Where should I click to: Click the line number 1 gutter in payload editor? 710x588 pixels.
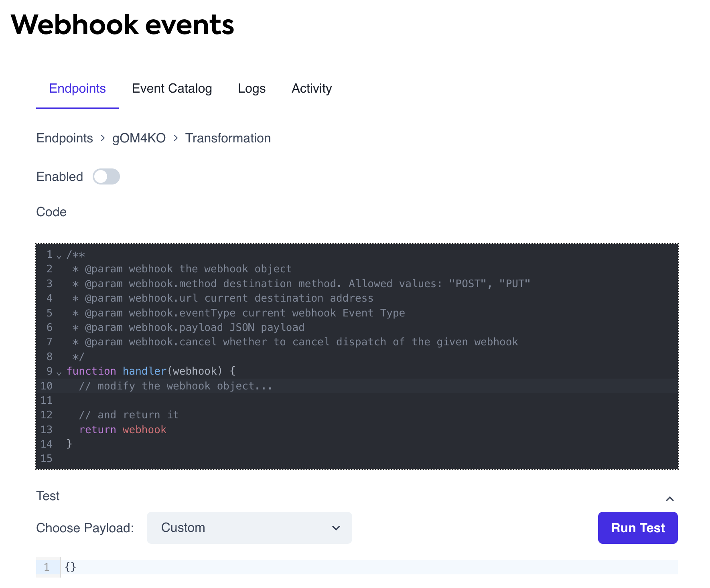pyautogui.click(x=47, y=567)
